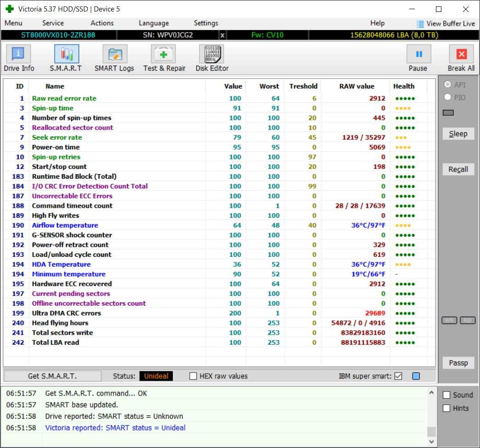This screenshot has width=480, height=448.
Task: Select the Power-on time row
Action: [x=219, y=147]
